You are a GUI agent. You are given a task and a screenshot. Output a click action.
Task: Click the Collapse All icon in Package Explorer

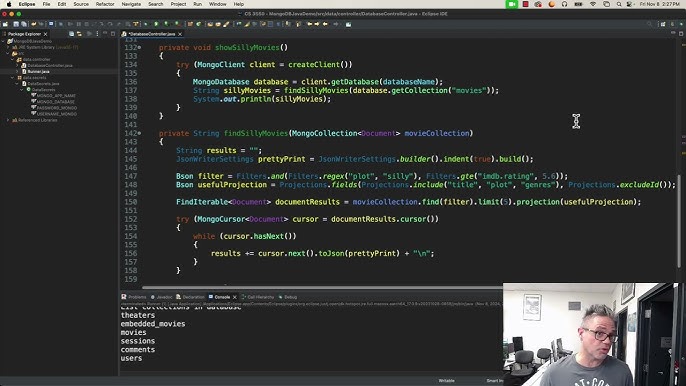point(71,34)
